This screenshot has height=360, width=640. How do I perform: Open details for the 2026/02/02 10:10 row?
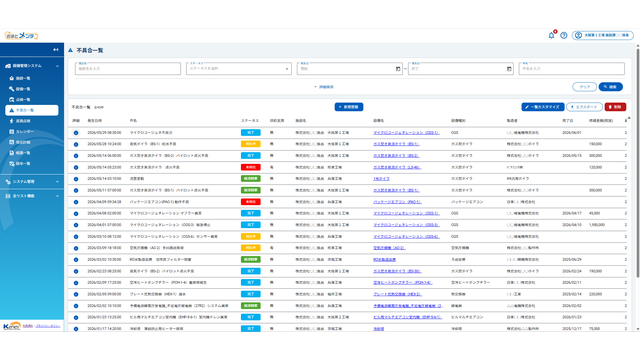[x=76, y=306]
